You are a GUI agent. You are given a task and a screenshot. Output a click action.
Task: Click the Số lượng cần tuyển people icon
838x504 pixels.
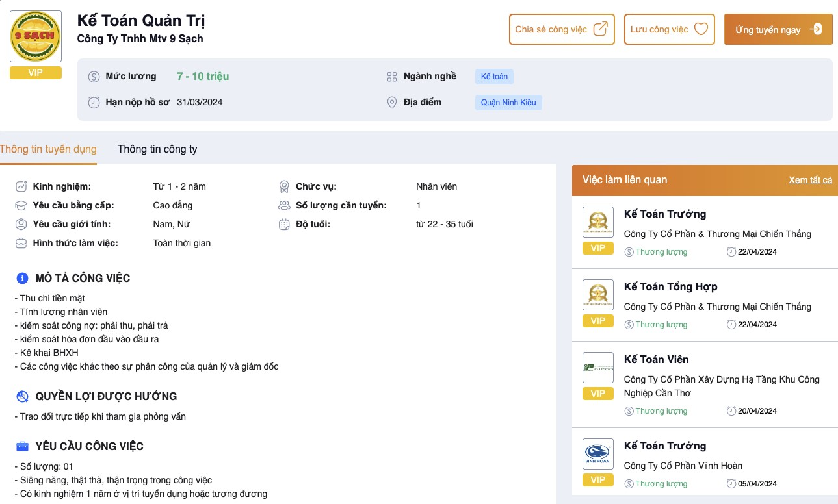284,205
